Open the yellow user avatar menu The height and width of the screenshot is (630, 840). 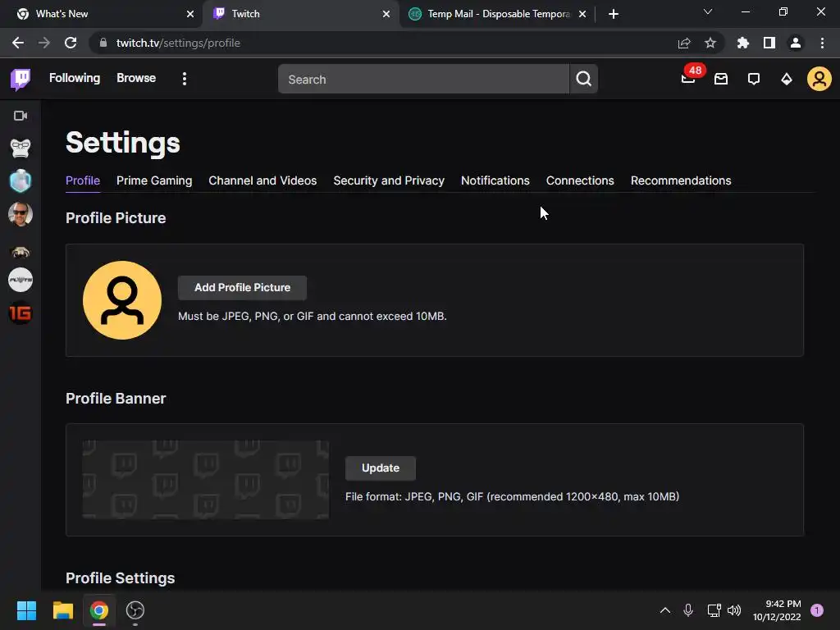819,79
